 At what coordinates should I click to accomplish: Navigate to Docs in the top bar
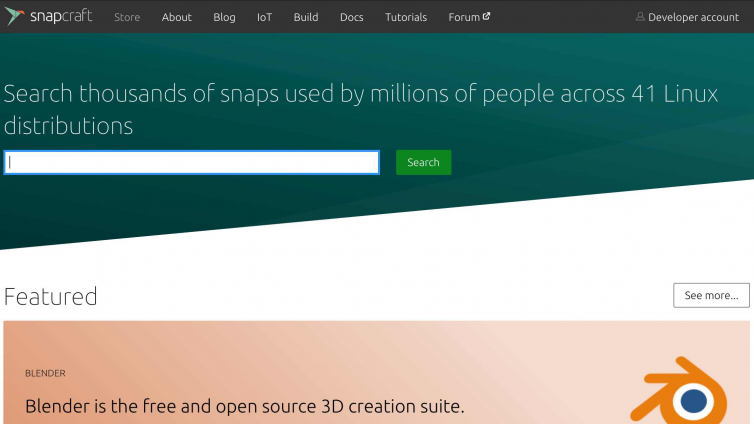click(x=351, y=17)
